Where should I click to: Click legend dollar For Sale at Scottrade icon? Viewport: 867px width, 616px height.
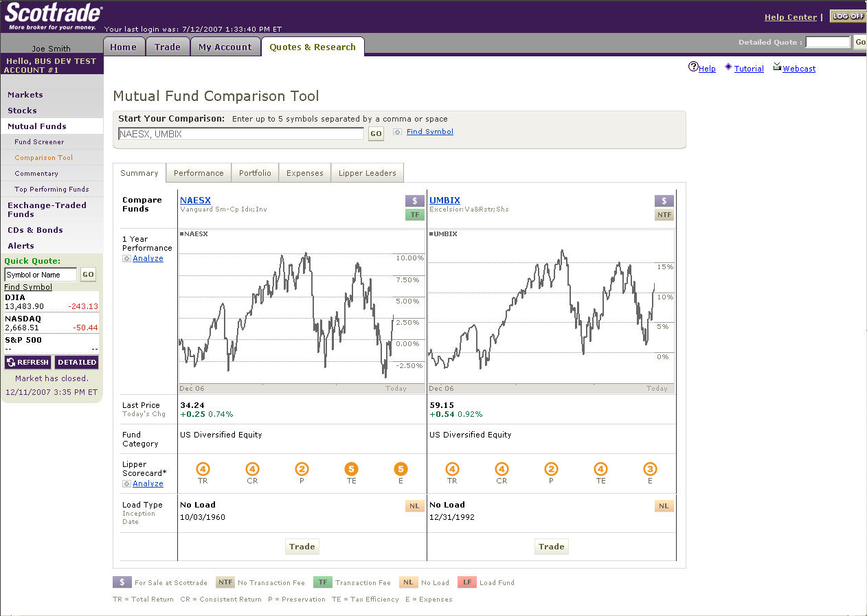pyautogui.click(x=122, y=582)
